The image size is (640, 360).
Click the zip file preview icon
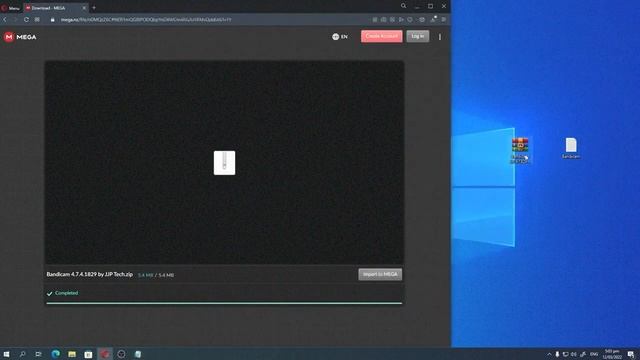click(x=224, y=163)
